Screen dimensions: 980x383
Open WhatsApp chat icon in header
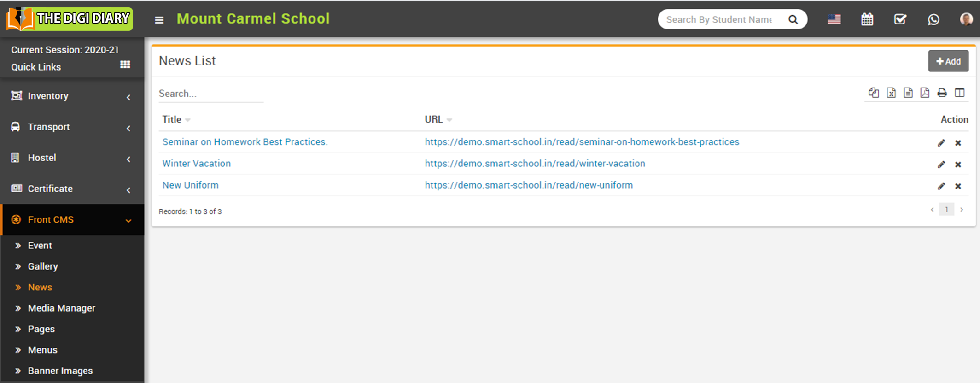point(933,19)
